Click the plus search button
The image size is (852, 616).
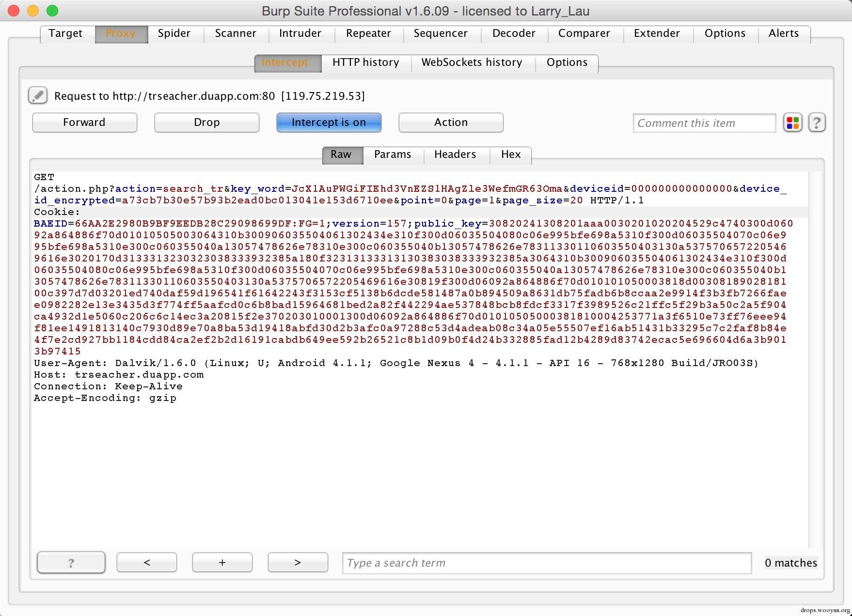(x=222, y=562)
